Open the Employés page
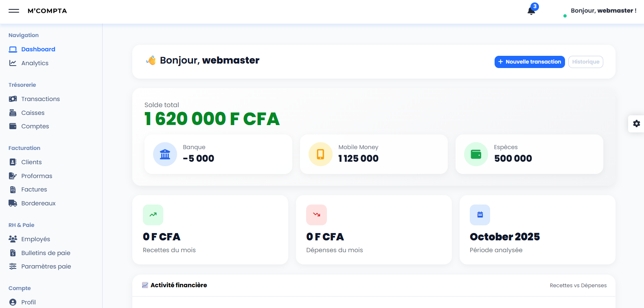Image resolution: width=644 pixels, height=308 pixels. (x=35, y=239)
